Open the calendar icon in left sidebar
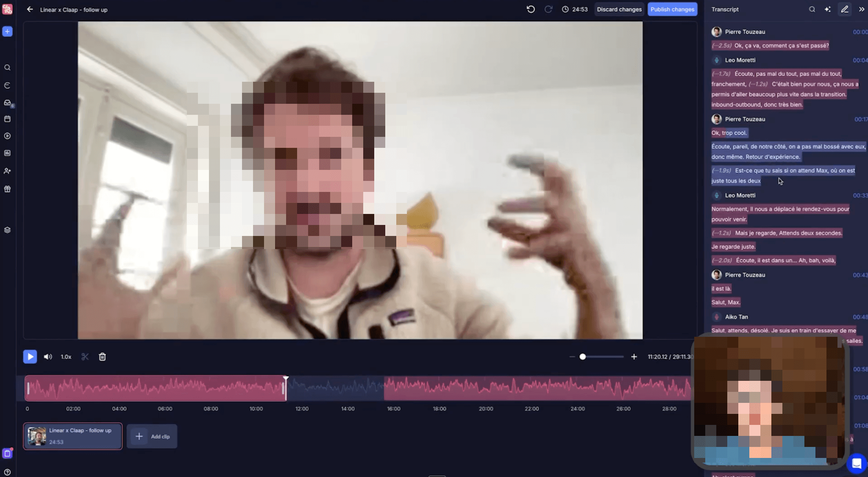This screenshot has height=477, width=868. coord(7,119)
